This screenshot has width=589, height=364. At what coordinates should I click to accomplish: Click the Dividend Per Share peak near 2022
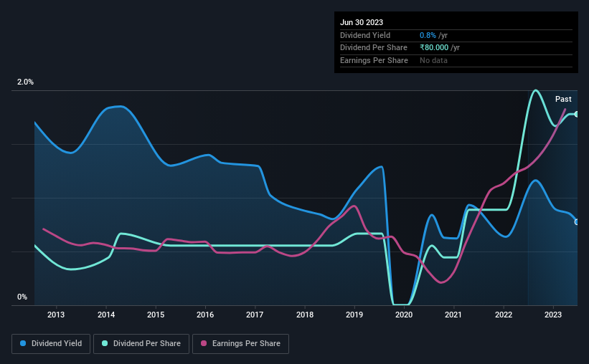pos(535,90)
